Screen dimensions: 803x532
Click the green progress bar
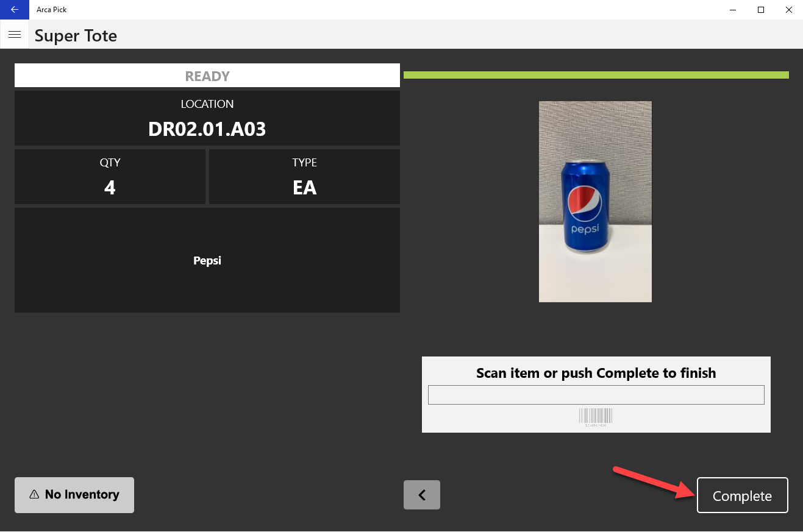pyautogui.click(x=596, y=75)
